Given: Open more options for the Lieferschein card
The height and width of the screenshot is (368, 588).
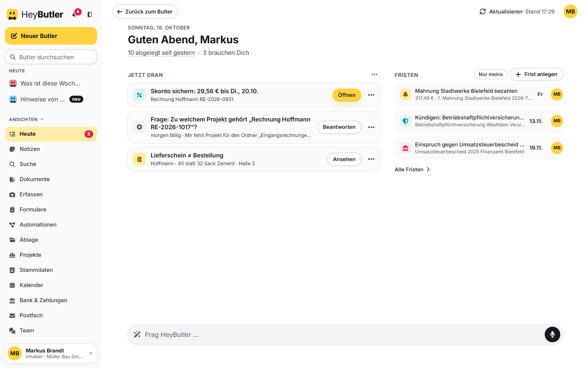Looking at the screenshot, I should (x=371, y=159).
